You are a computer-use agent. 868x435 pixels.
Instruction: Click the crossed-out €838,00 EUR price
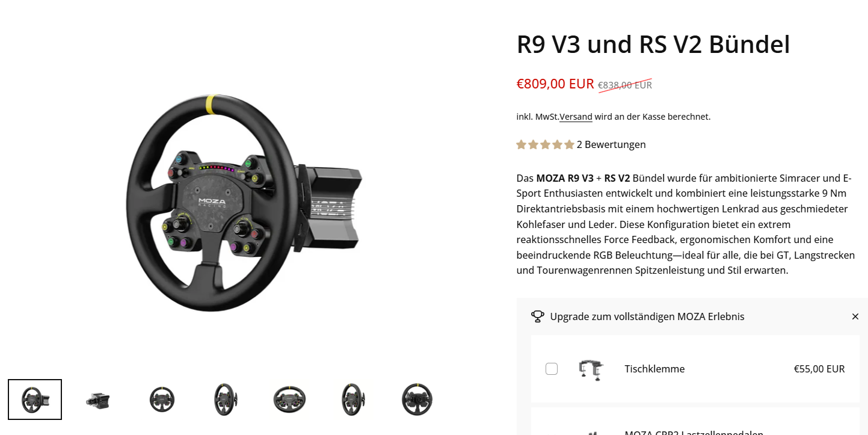tap(625, 85)
